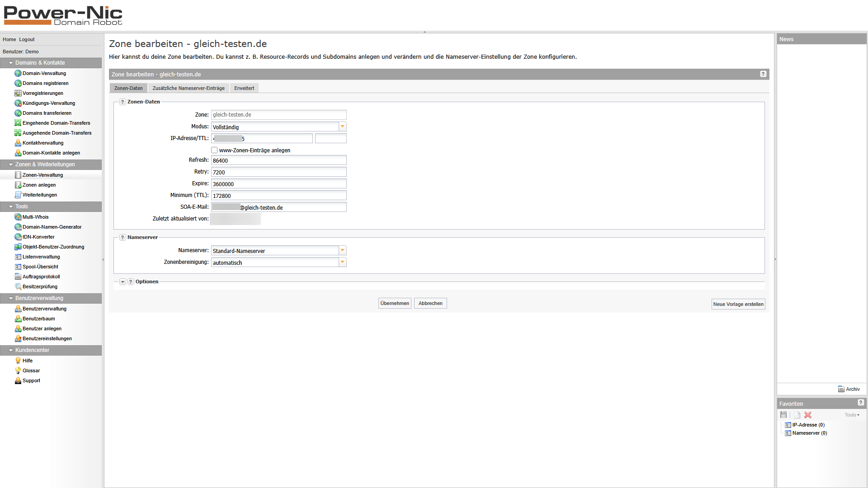Click the Übernehmen button

[x=394, y=303]
